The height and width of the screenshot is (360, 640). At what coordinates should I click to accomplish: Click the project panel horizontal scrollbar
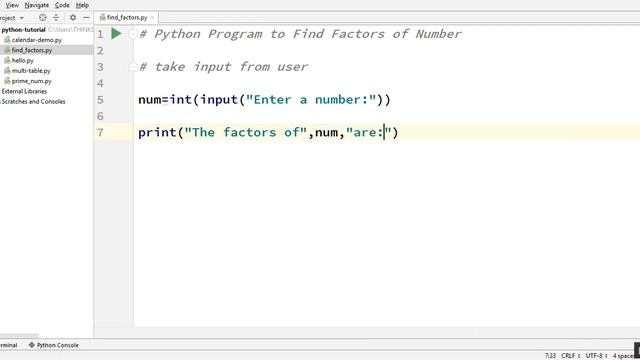(19, 336)
